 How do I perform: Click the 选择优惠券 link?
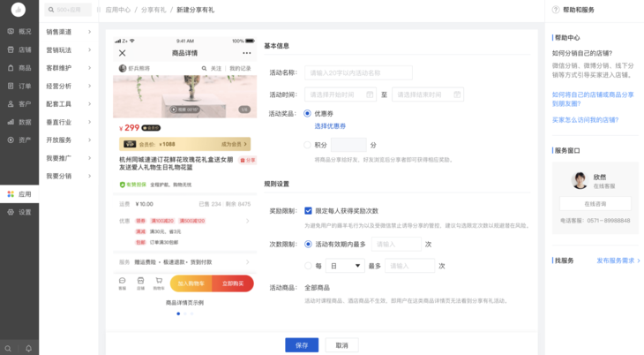(330, 126)
